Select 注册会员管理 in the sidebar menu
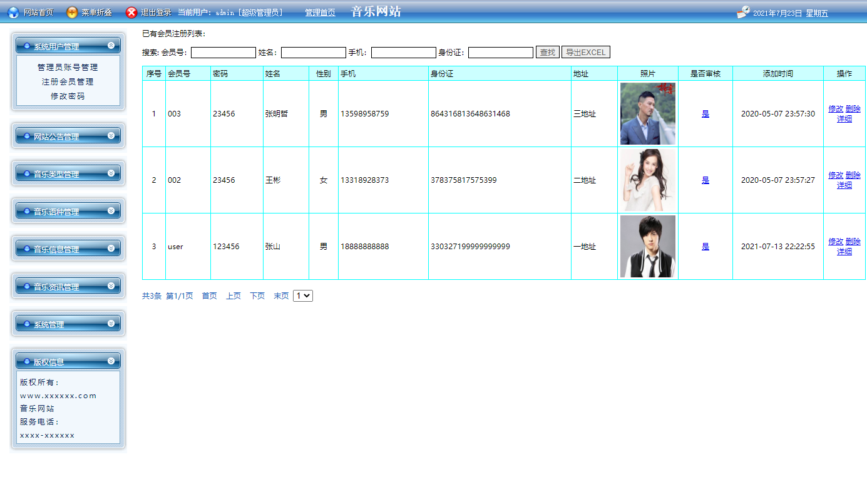Screen dimensions: 867x504 coord(67,81)
